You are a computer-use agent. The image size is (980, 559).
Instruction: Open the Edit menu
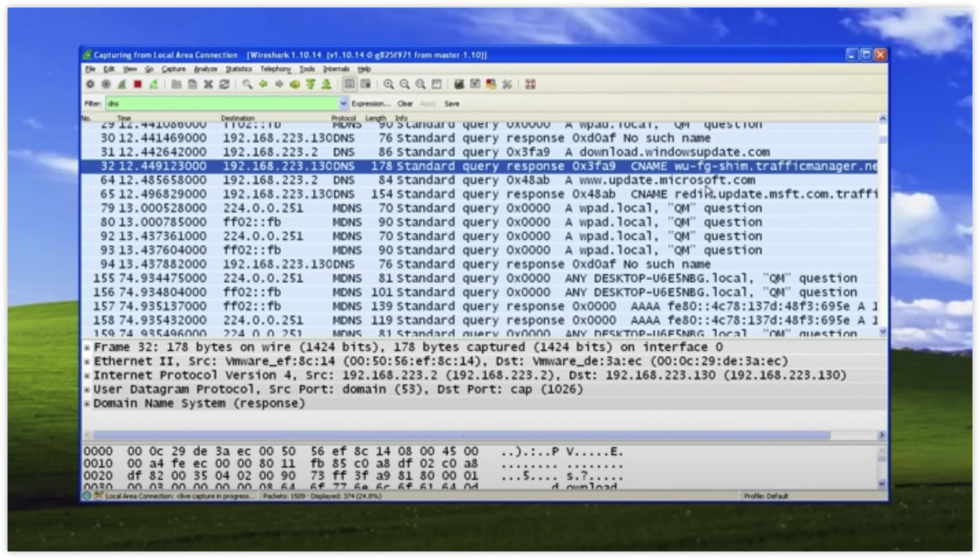[x=109, y=69]
